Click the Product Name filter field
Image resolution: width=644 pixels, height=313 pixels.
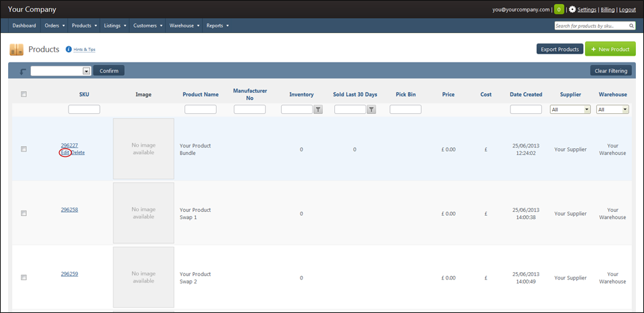[x=201, y=109]
